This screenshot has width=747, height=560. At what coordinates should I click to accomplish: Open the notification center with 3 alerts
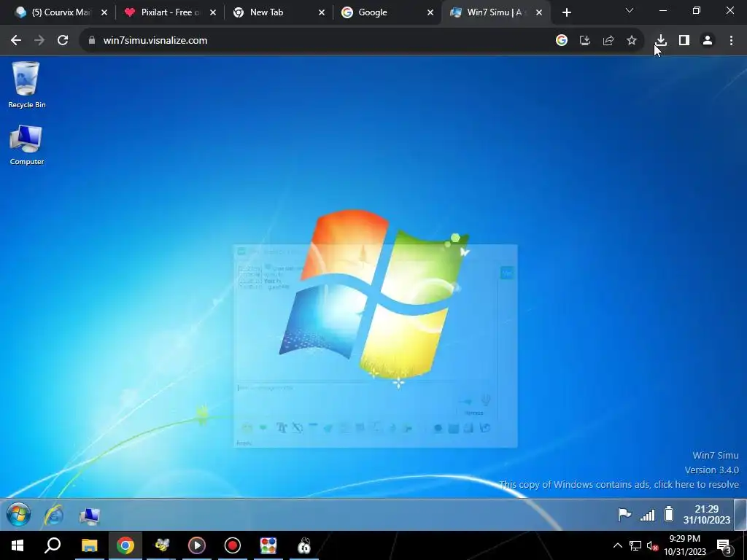[724, 545]
